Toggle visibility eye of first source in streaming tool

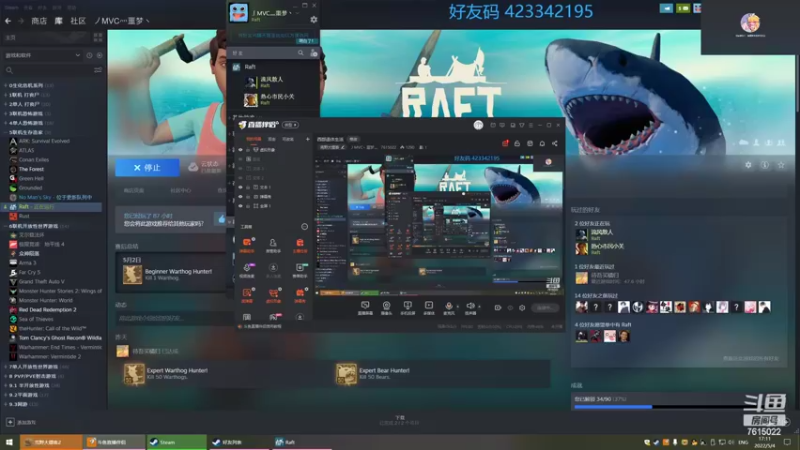(x=240, y=150)
